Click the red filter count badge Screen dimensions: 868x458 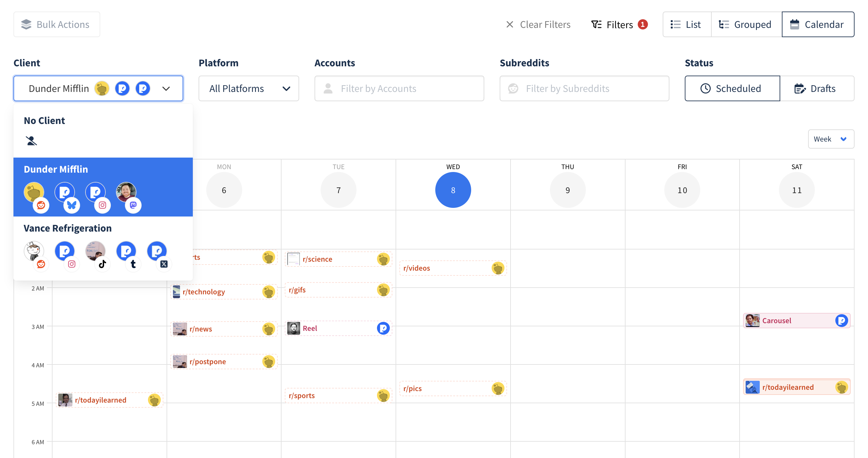click(x=643, y=24)
